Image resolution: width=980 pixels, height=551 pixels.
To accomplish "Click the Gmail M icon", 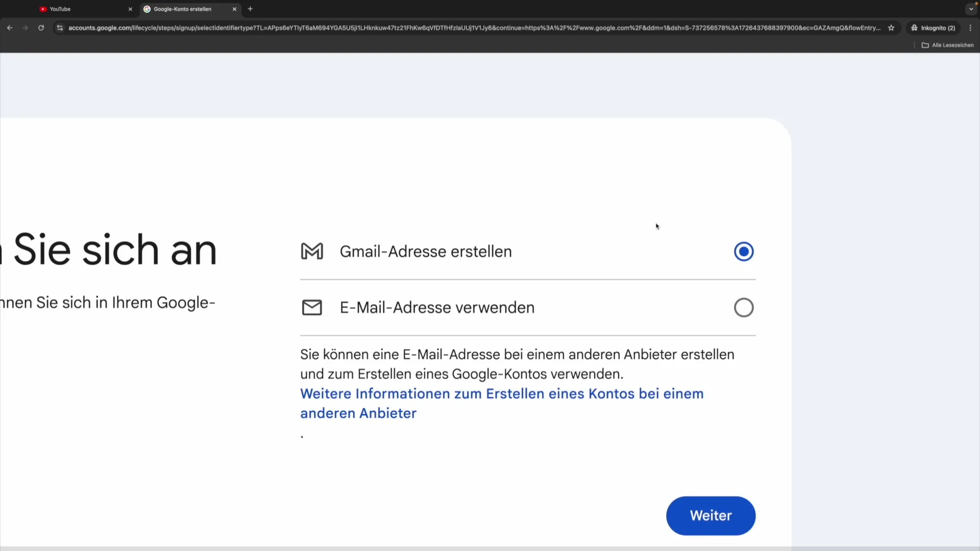I will (312, 251).
